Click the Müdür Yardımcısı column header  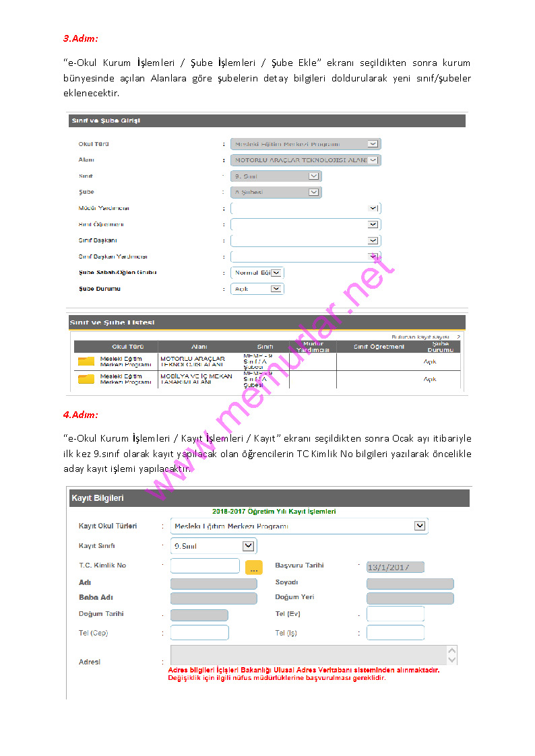click(x=313, y=347)
